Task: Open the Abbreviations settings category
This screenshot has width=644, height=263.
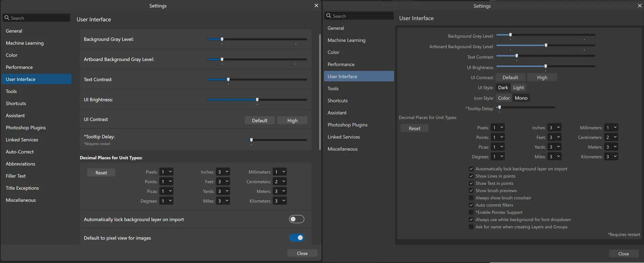Action: click(x=20, y=164)
